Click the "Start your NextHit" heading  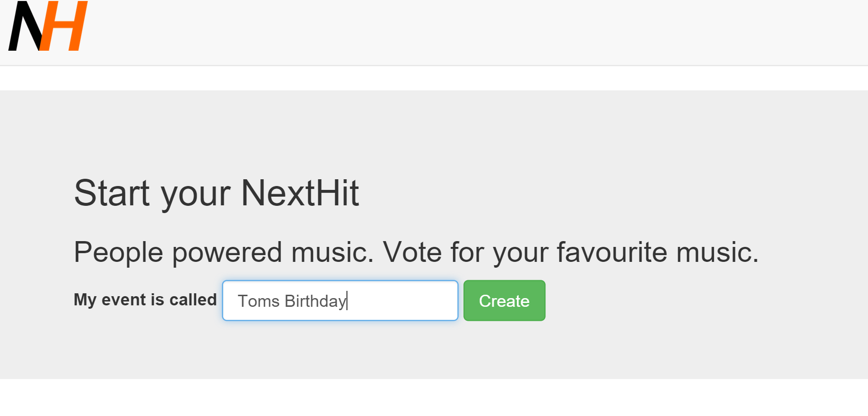(x=216, y=193)
